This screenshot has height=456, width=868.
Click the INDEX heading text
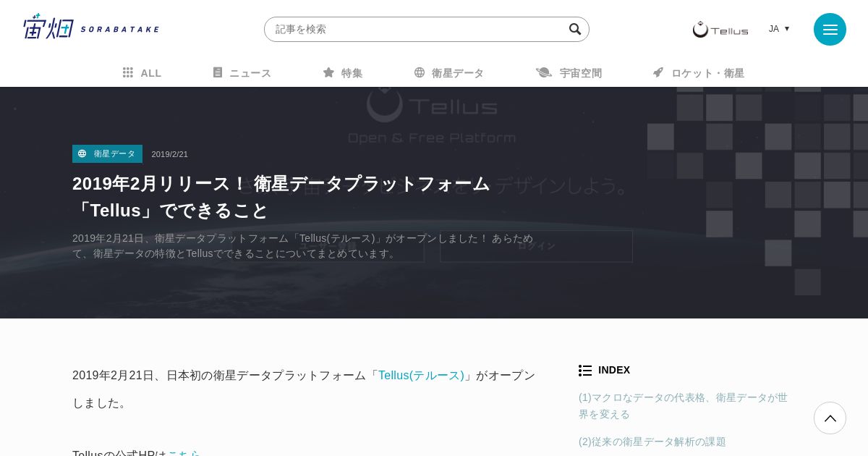(614, 370)
